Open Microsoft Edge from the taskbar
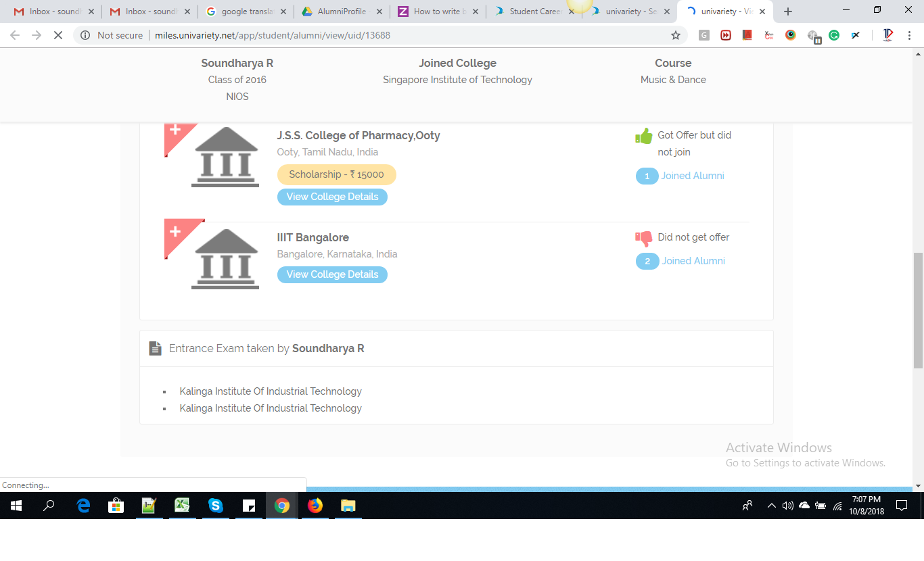This screenshot has height=561, width=924. point(83,505)
